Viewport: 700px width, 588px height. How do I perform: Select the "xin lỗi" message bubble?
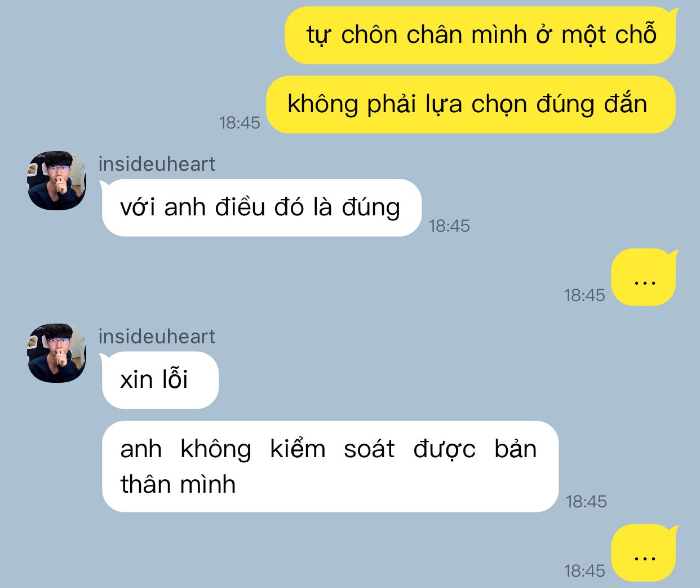pyautogui.click(x=159, y=380)
